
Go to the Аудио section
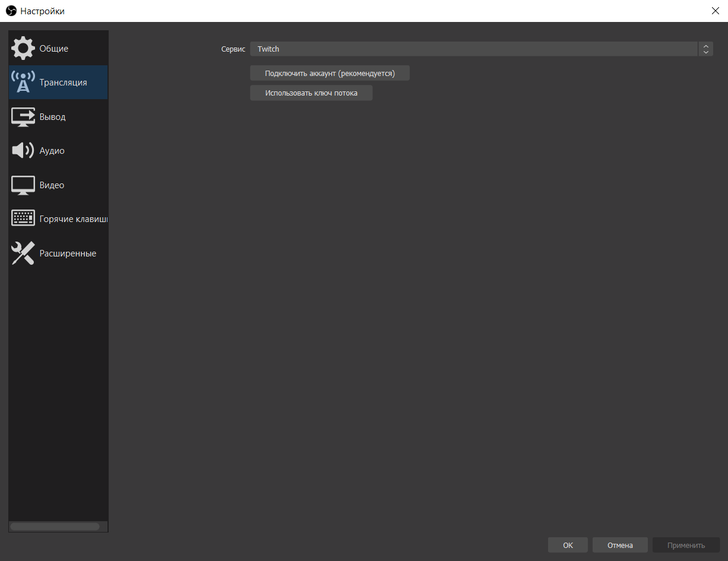(x=58, y=151)
